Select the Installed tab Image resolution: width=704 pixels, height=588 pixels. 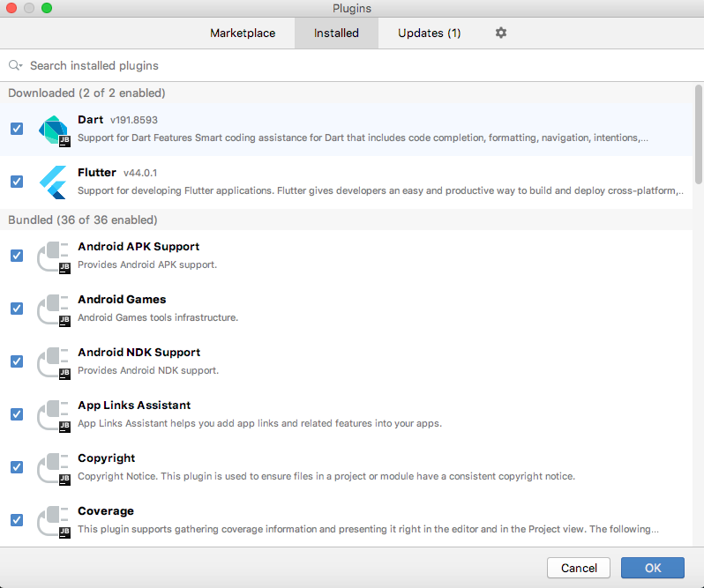[x=336, y=33]
